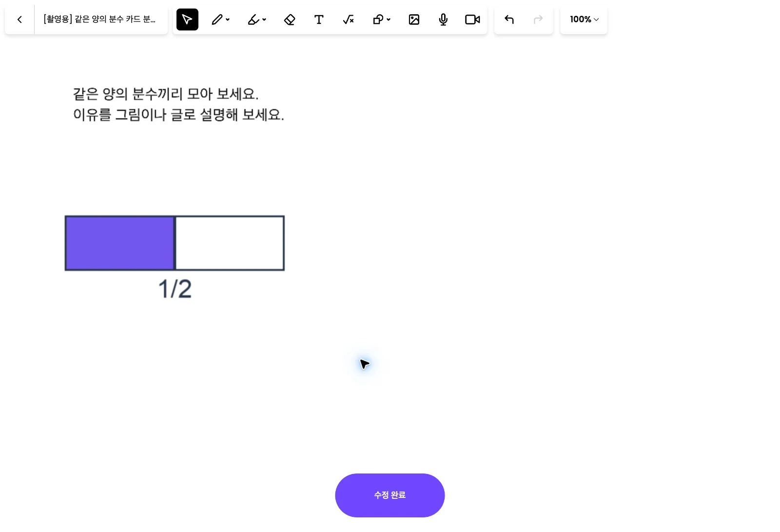Image resolution: width=780 pixels, height=532 pixels.
Task: Click the text '이유를 그림이나 글로 설명해 보세요.'
Action: point(178,115)
